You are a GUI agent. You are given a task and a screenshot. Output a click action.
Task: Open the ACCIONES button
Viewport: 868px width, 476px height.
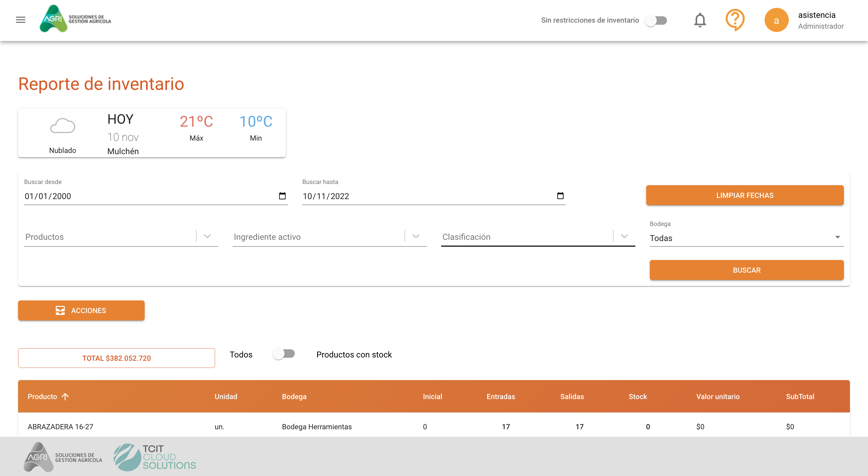click(x=81, y=310)
